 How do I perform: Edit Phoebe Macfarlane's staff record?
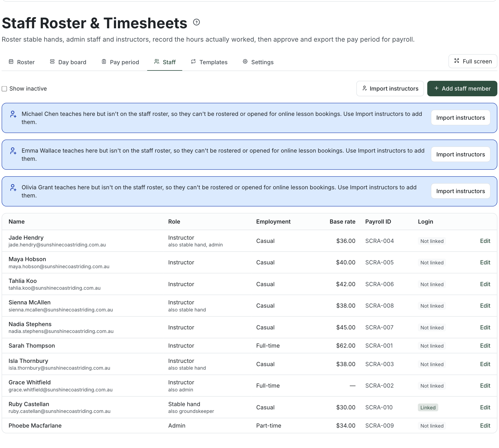tap(485, 426)
